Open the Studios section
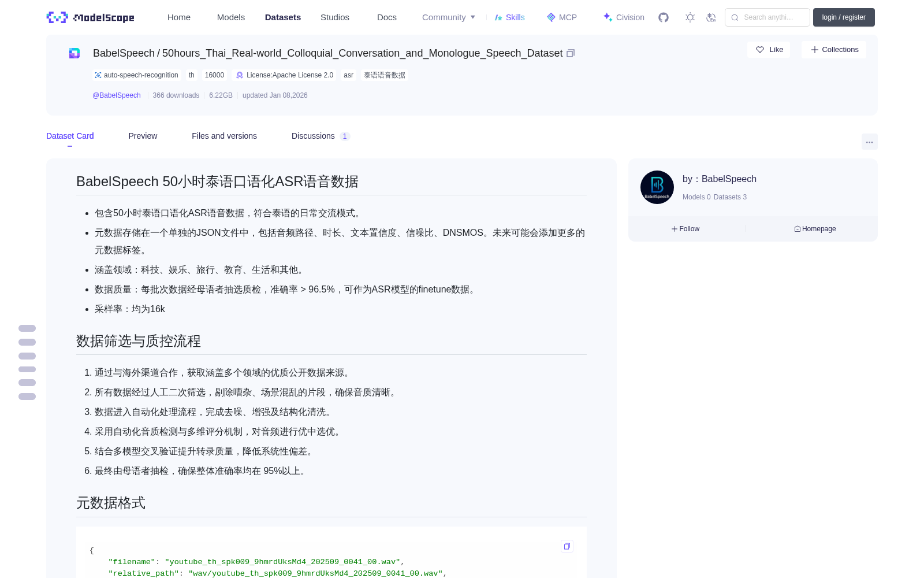The width and height of the screenshot is (924, 578). [x=335, y=17]
